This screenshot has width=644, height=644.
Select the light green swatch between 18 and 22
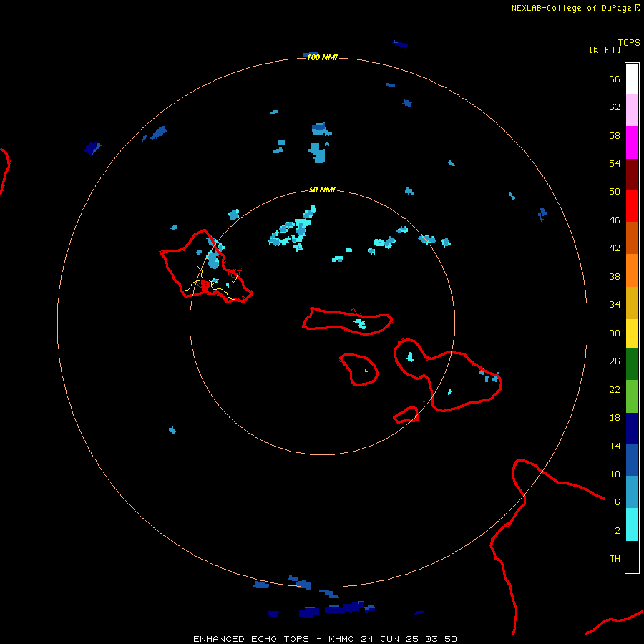[x=632, y=396]
